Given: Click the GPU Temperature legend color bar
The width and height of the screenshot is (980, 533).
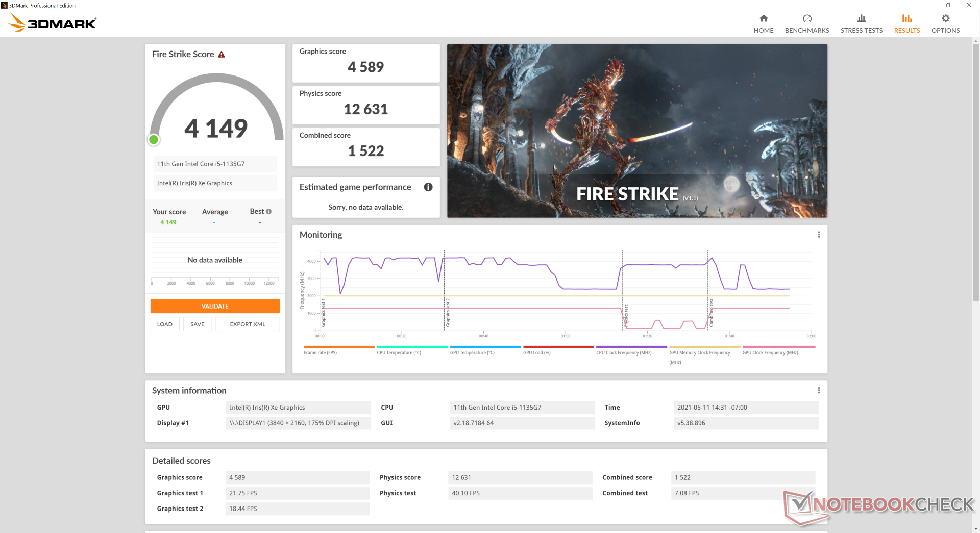Looking at the screenshot, I should click(485, 347).
